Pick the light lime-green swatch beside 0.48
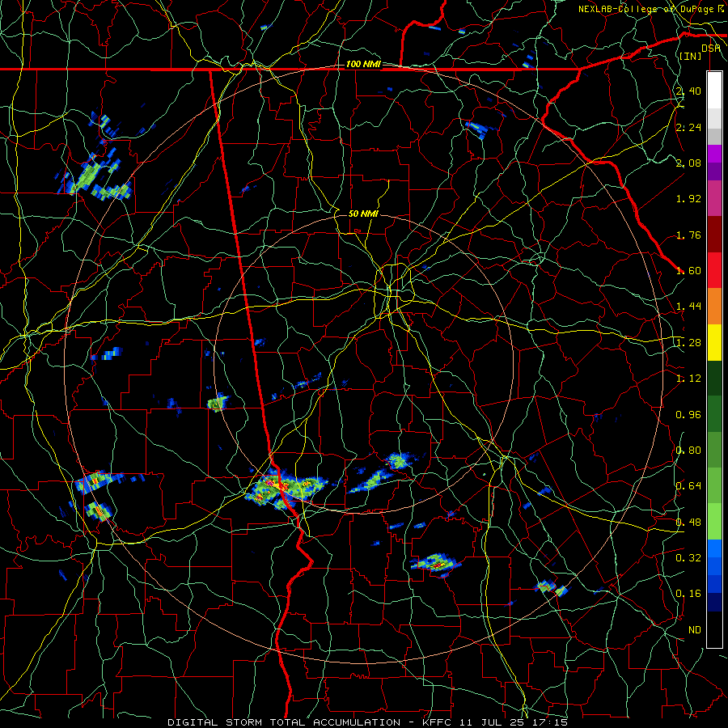 point(714,522)
